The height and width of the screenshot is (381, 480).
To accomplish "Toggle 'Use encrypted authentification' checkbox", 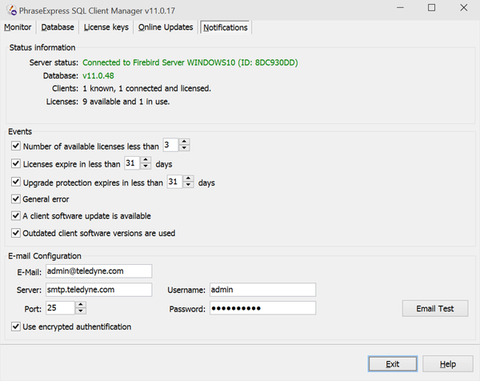I will click(x=16, y=326).
